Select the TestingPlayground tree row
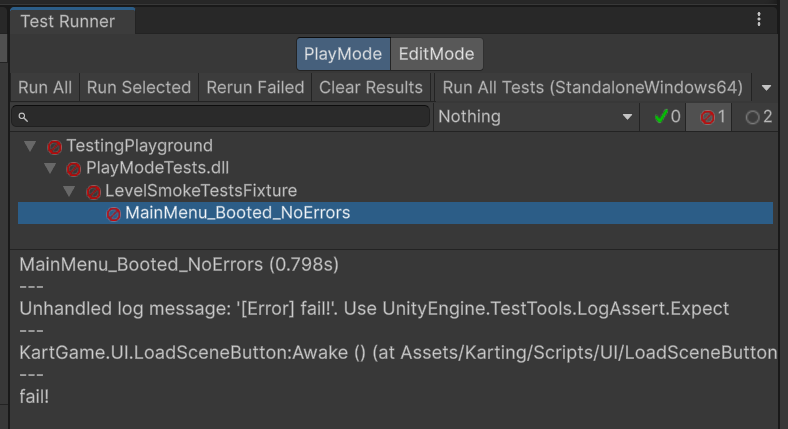Viewport: 788px width, 429px height. coord(396,146)
